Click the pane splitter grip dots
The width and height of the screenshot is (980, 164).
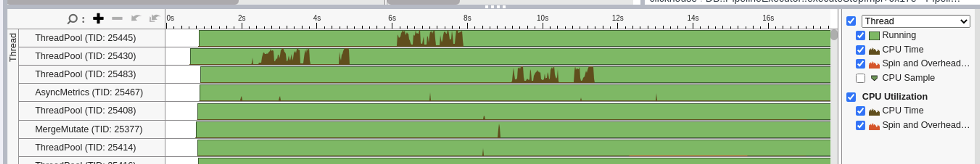[x=495, y=7]
